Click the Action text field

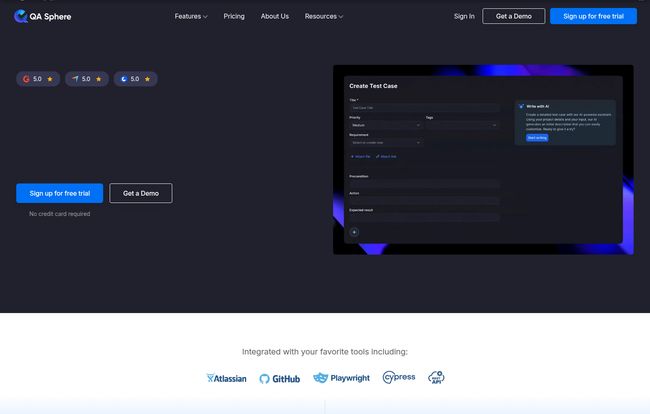[x=424, y=200]
